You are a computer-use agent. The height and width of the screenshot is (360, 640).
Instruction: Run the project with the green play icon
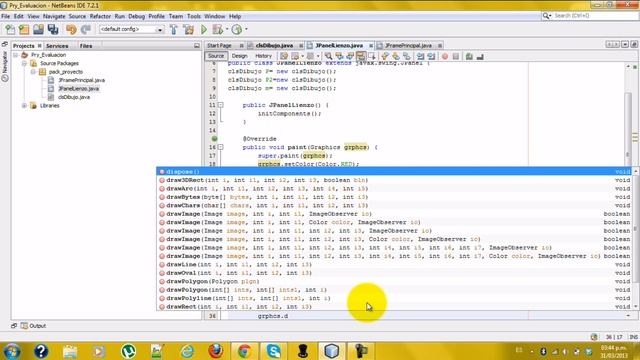tap(204, 29)
